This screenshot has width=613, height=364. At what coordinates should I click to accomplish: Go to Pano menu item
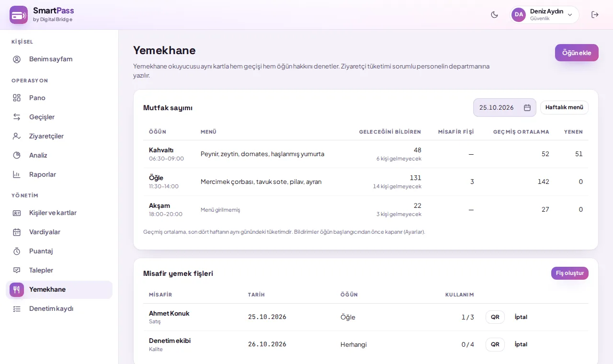[x=59, y=98]
